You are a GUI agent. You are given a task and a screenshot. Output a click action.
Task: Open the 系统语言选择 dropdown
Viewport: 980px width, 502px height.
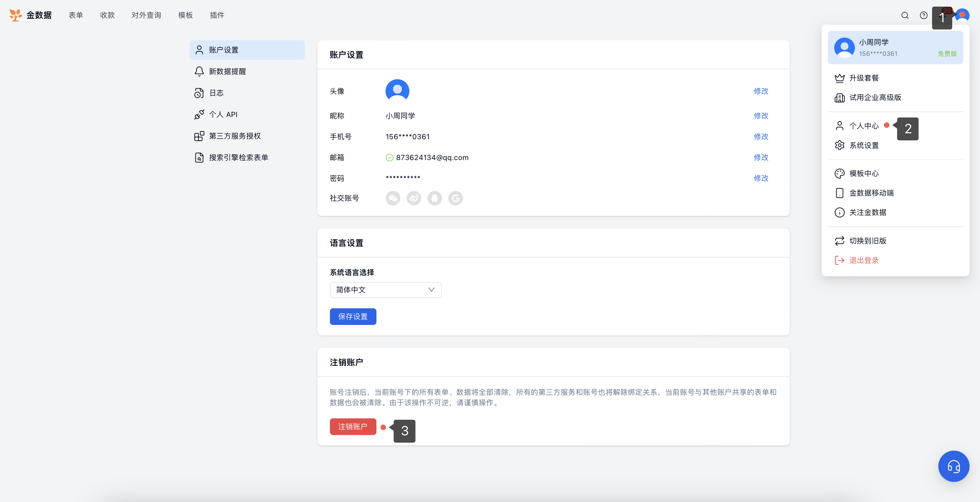pos(385,290)
